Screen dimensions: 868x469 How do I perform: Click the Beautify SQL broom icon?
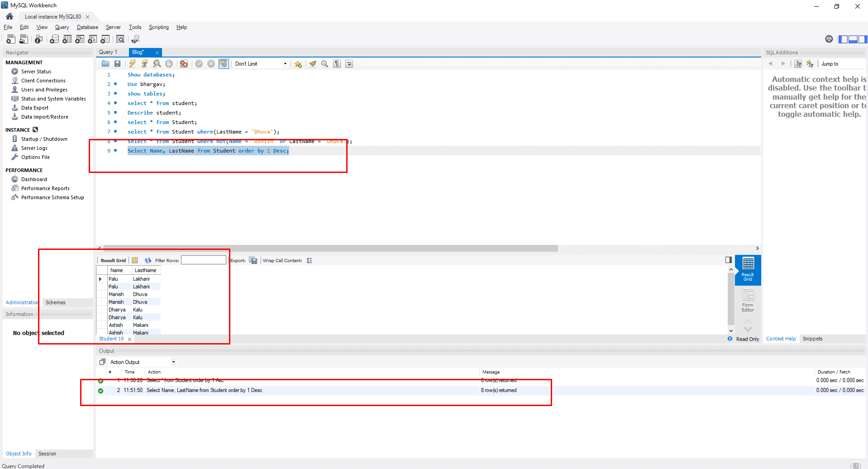(312, 64)
